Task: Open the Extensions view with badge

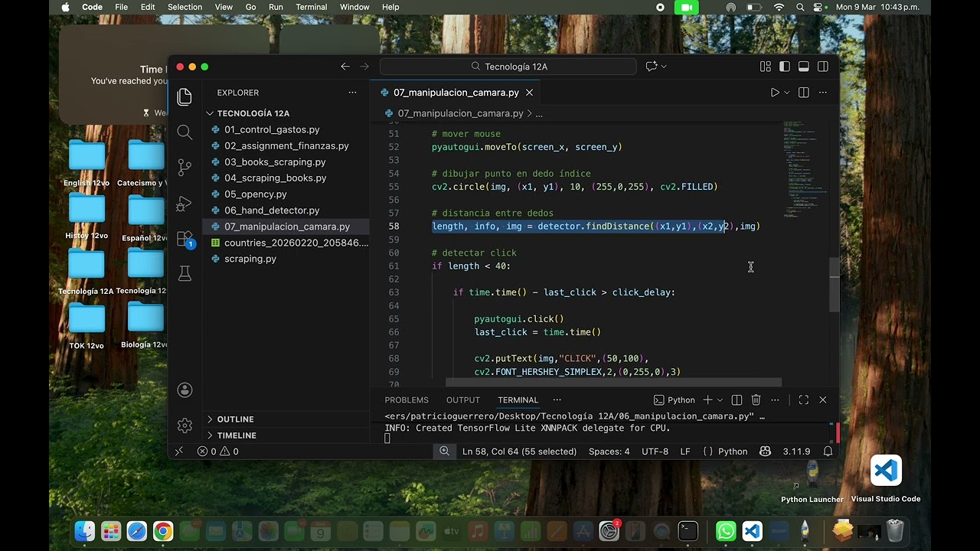Action: pos(185,239)
